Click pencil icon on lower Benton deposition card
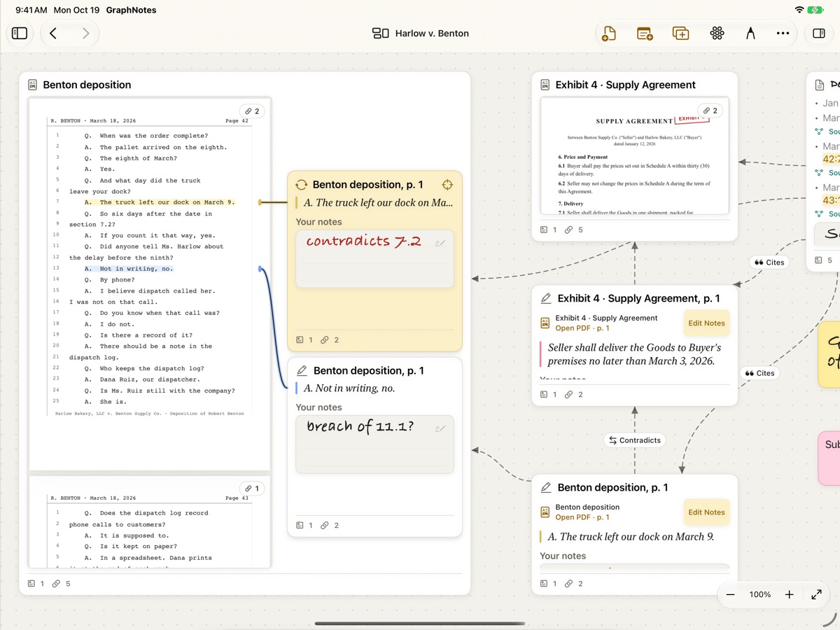The height and width of the screenshot is (630, 840). coord(546,487)
